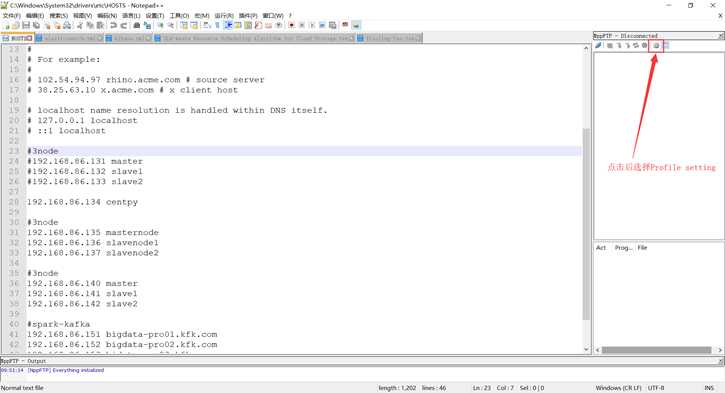Viewport: 725px width, 393px height.
Task: Click the line 192.168.86.142 slave2
Action: (x=82, y=304)
